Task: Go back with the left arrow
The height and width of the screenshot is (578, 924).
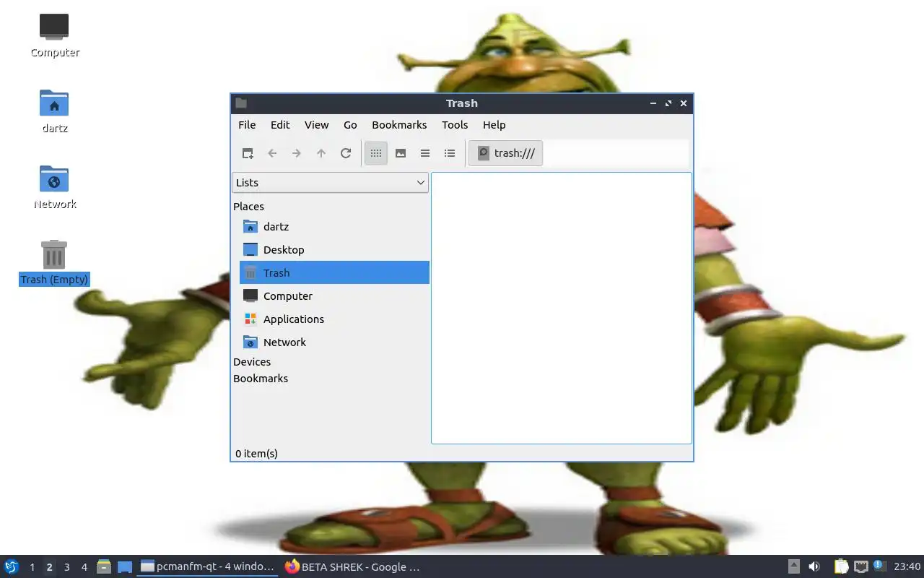Action: coord(272,153)
